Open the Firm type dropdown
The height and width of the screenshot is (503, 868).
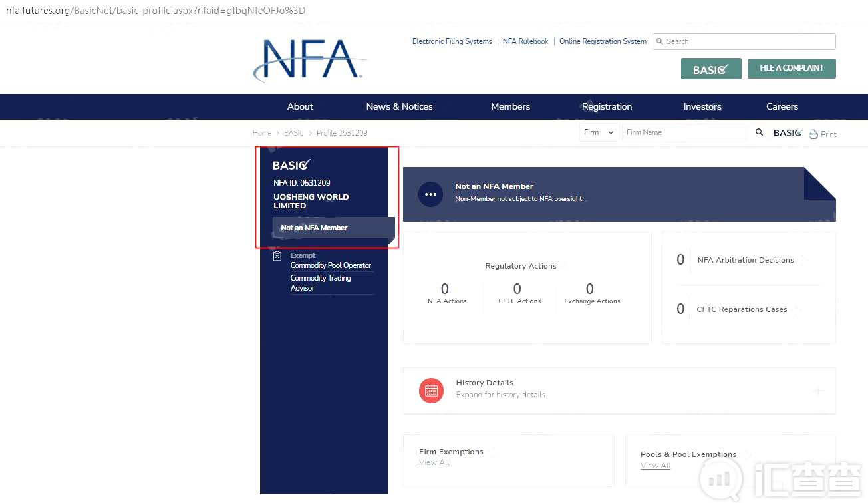coord(599,132)
